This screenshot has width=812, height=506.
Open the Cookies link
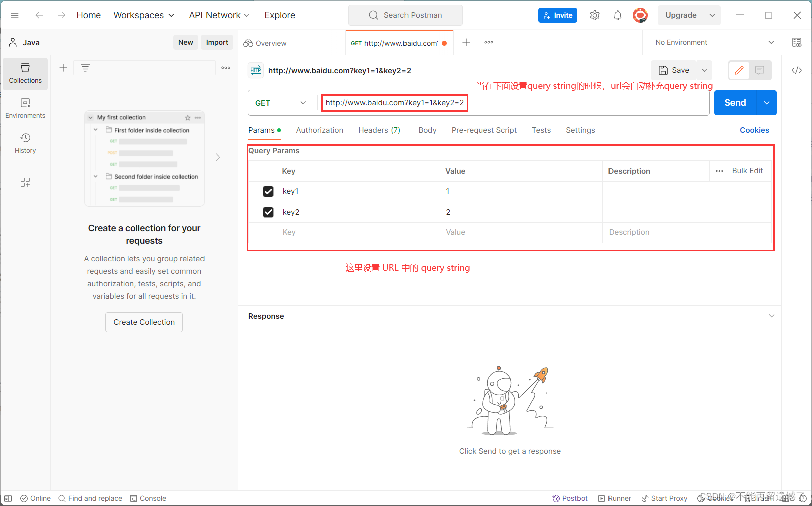[754, 130]
